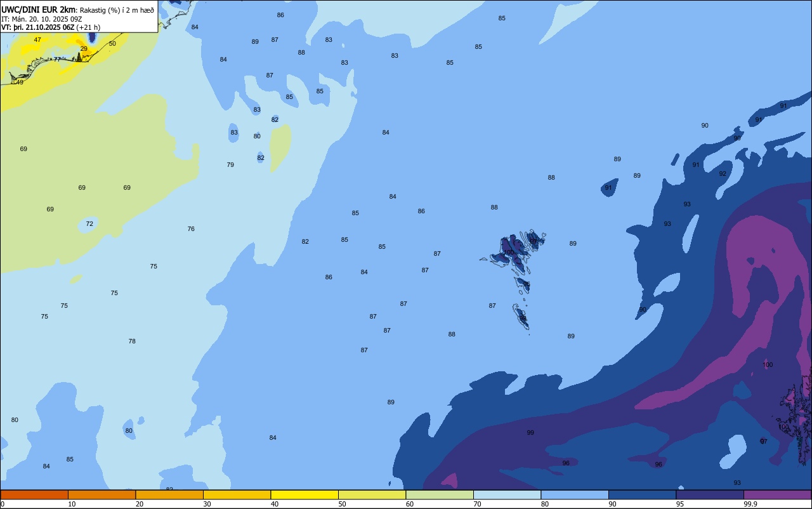Click the map value '99' in the dark band
The image size is (812, 509).
(x=530, y=432)
